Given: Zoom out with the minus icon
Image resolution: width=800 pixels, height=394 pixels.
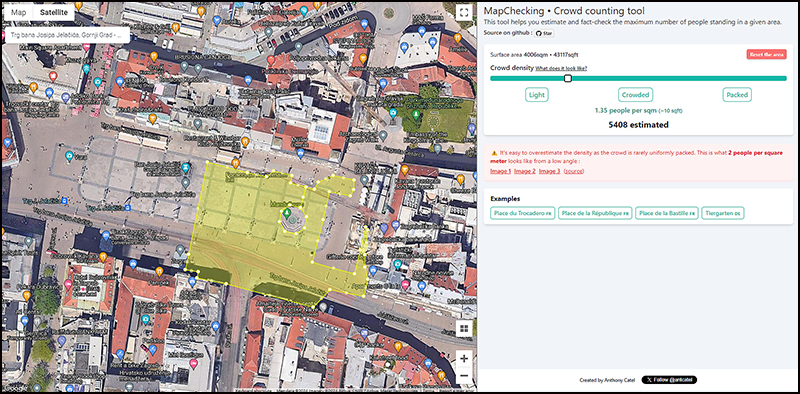Looking at the screenshot, I should coord(464,376).
